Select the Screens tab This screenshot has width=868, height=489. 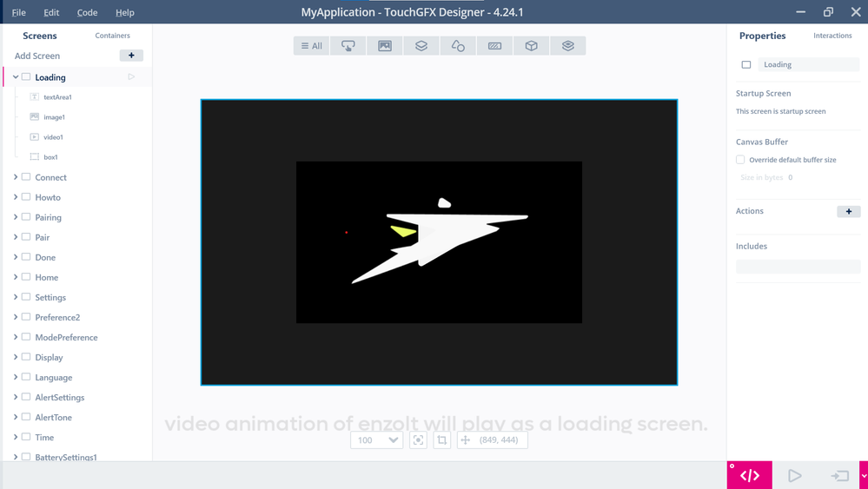39,36
